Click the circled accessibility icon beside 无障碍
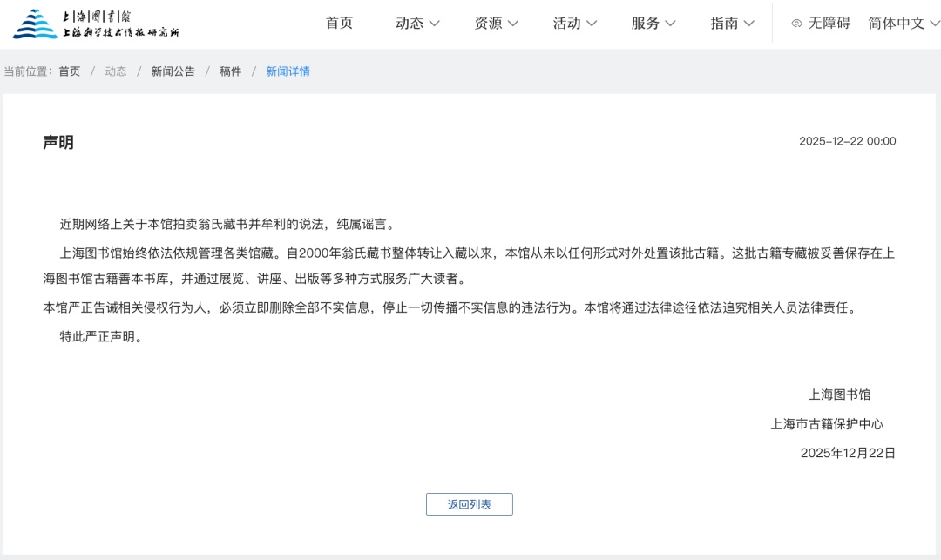Viewport: 941px width, 560px height. [x=796, y=24]
